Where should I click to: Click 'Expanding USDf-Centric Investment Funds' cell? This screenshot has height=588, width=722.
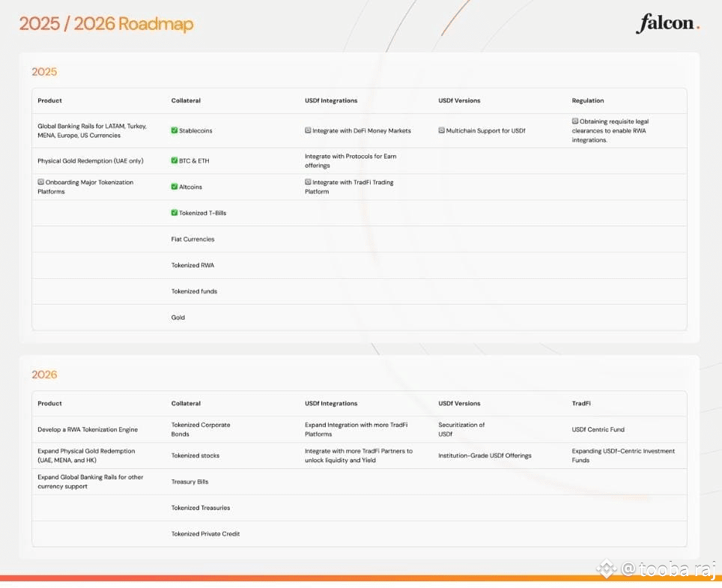pos(623,455)
